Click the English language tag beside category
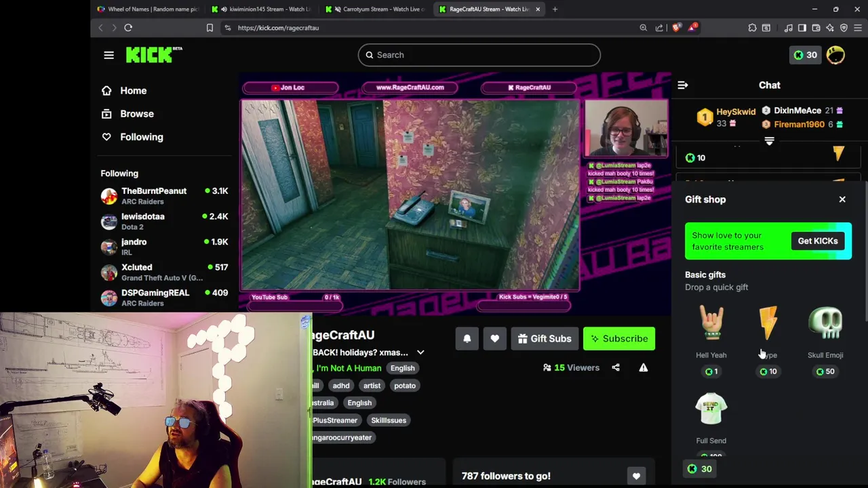The height and width of the screenshot is (488, 868). pyautogui.click(x=402, y=368)
